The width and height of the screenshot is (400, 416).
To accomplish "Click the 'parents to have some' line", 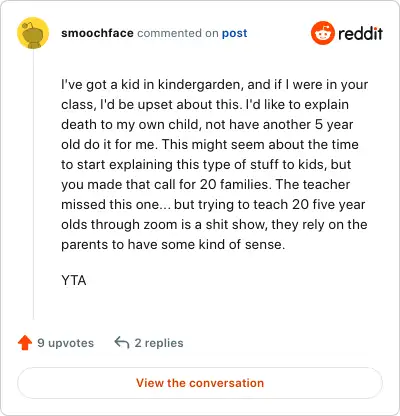I will (173, 245).
